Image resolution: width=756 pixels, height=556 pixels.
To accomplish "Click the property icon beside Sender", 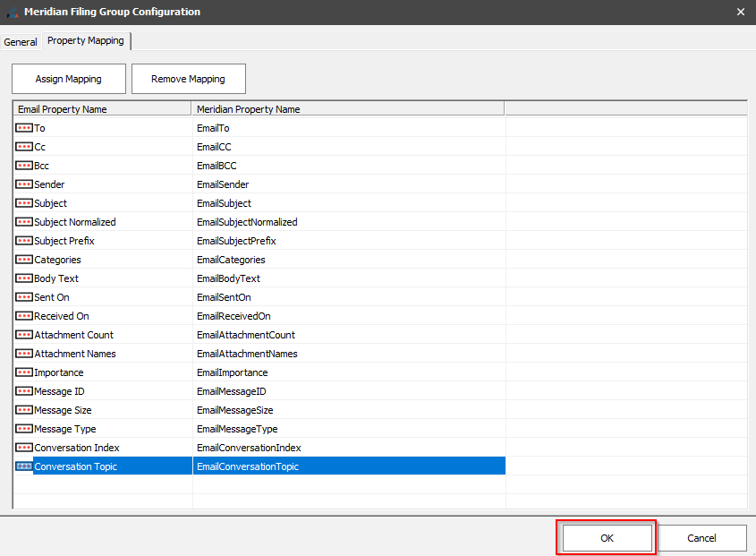I will click(x=23, y=184).
